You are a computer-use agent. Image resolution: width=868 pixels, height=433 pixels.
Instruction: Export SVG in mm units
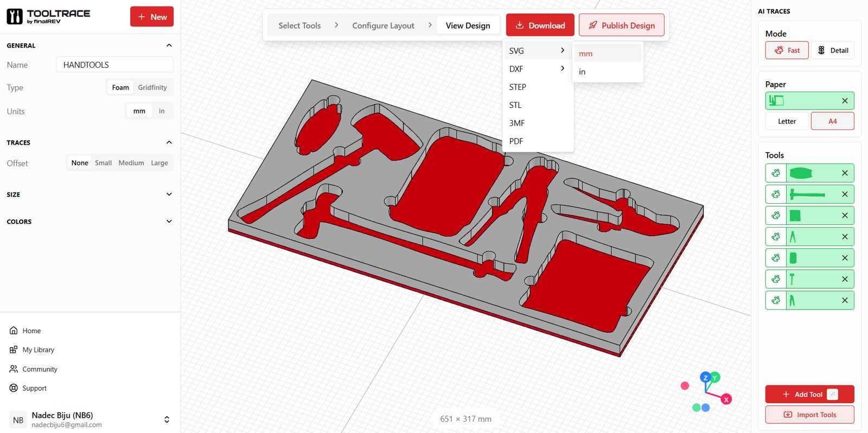click(608, 54)
